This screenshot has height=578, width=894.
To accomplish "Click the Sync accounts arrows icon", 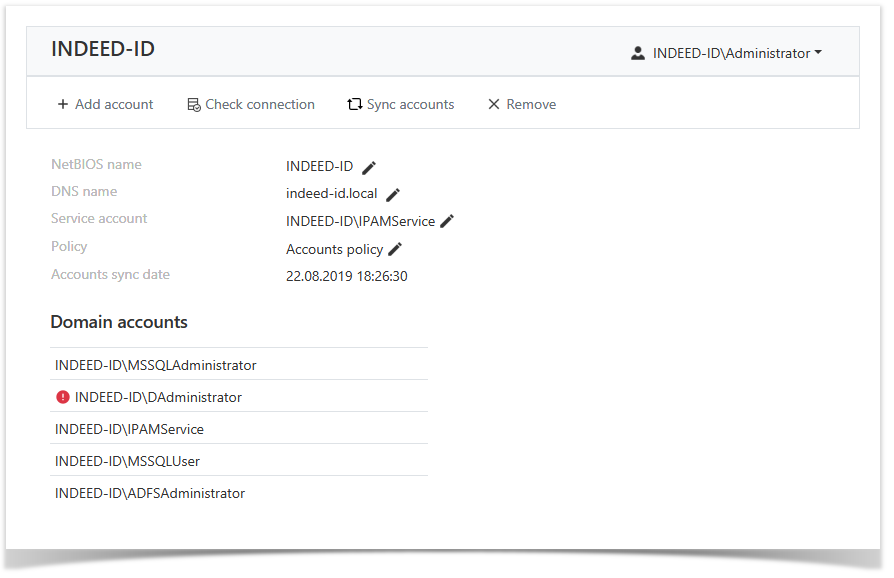I will (x=355, y=104).
